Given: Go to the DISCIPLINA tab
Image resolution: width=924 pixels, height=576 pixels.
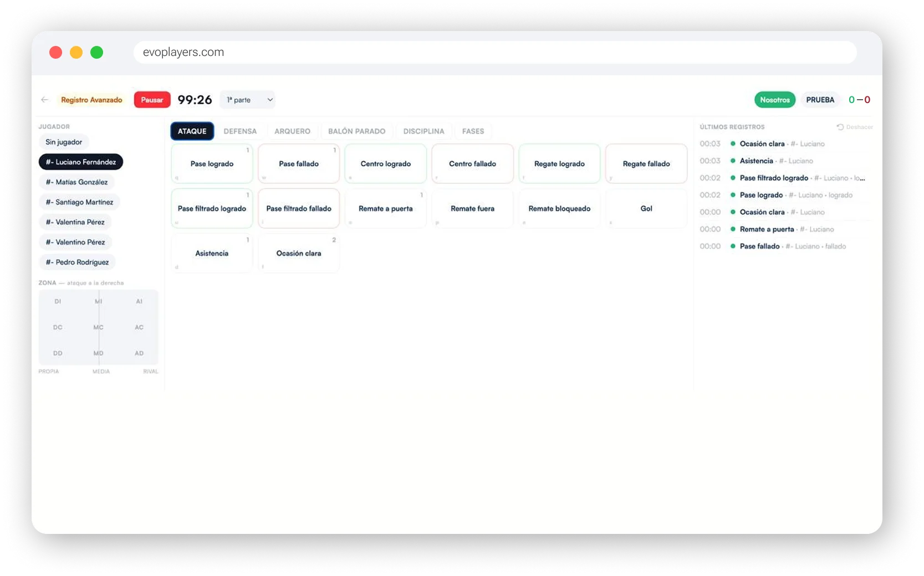Looking at the screenshot, I should tap(423, 131).
